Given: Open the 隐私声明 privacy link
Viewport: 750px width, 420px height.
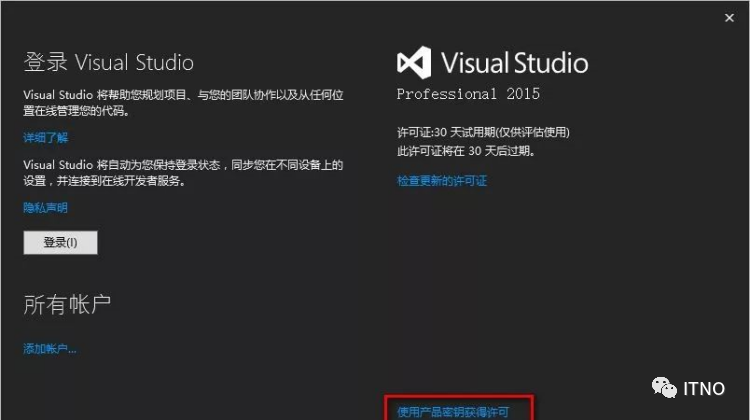Looking at the screenshot, I should coord(45,208).
